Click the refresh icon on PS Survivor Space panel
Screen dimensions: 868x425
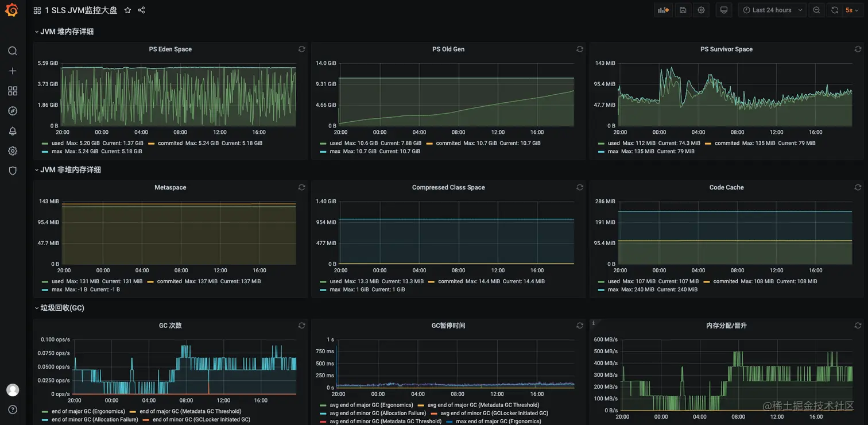(x=858, y=49)
